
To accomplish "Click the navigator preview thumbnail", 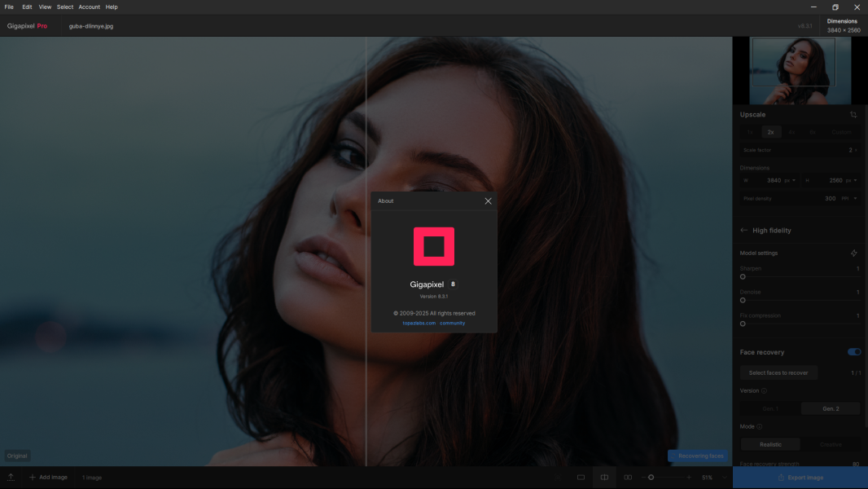I will (x=800, y=70).
